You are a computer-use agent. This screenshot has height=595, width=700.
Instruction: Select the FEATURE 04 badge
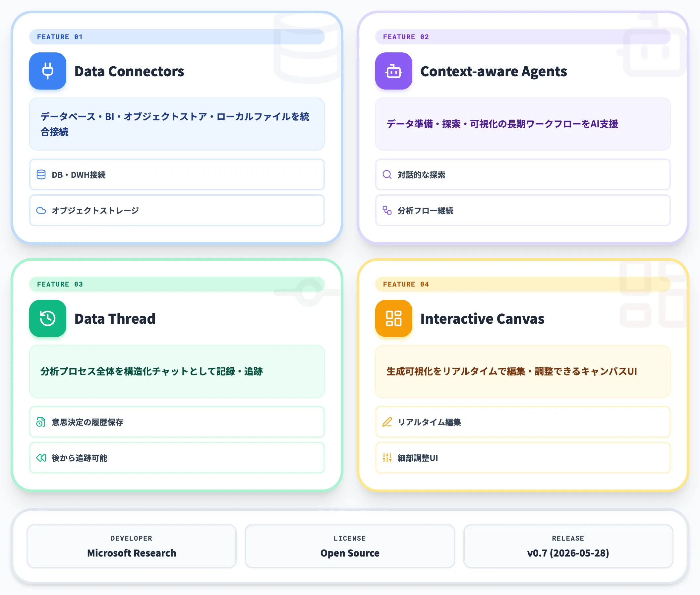523,284
